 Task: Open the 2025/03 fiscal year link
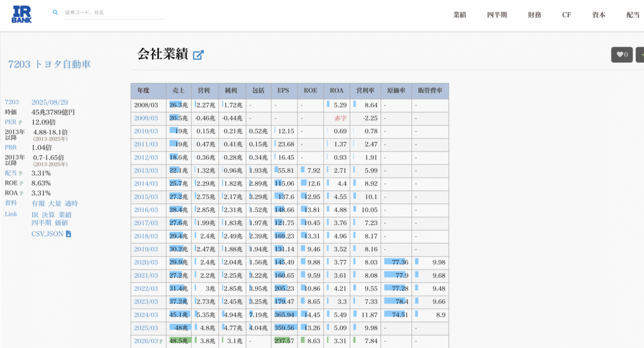[x=146, y=329]
